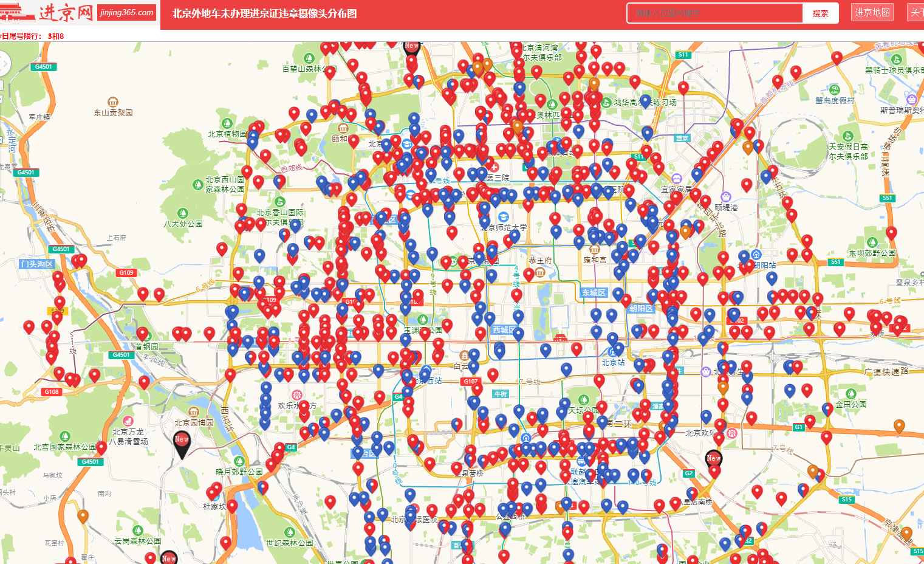
Task: Click the 东城区 district label
Action: click(x=594, y=292)
